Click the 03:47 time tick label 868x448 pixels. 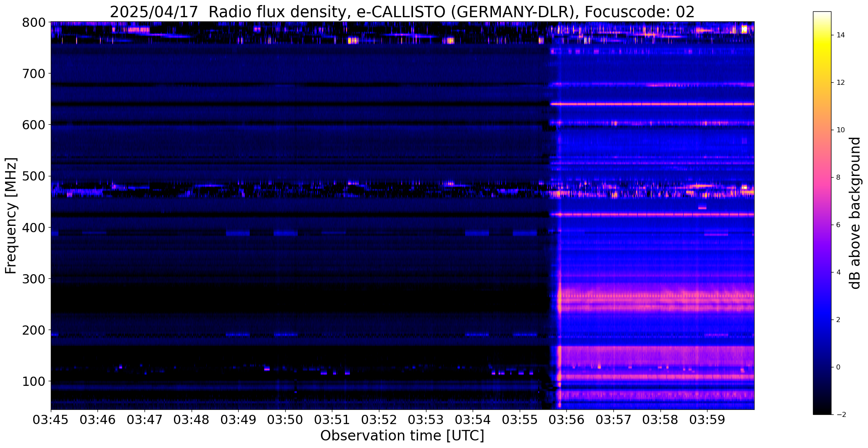(x=145, y=420)
